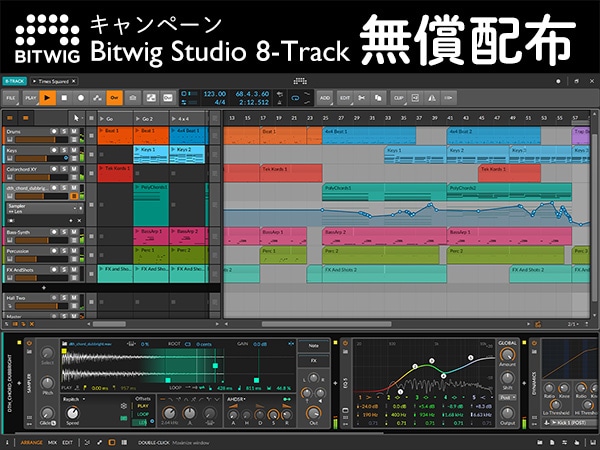The width and height of the screenshot is (600, 450).
Task: Toggle the metronome icon
Action: tap(280, 103)
